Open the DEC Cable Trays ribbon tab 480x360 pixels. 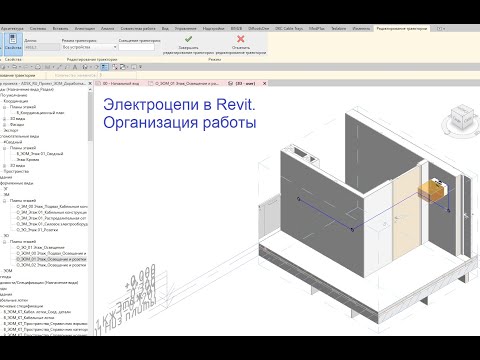click(x=289, y=29)
